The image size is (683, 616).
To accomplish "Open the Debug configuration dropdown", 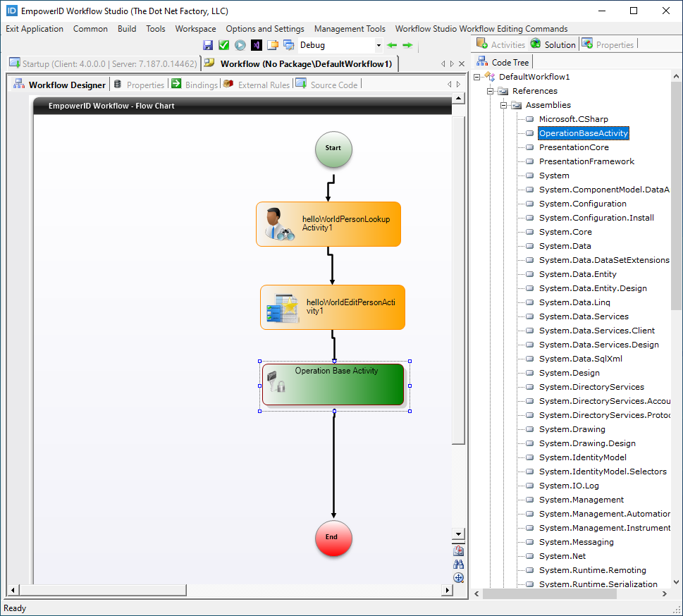I will pyautogui.click(x=379, y=45).
